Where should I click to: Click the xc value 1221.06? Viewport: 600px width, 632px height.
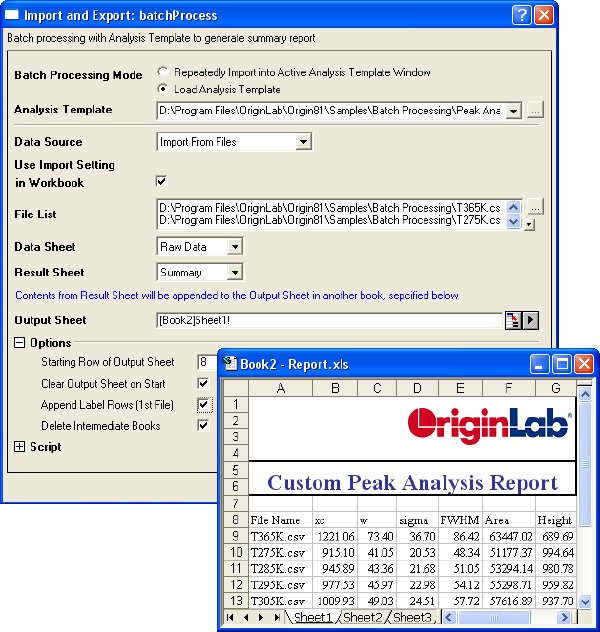point(335,536)
